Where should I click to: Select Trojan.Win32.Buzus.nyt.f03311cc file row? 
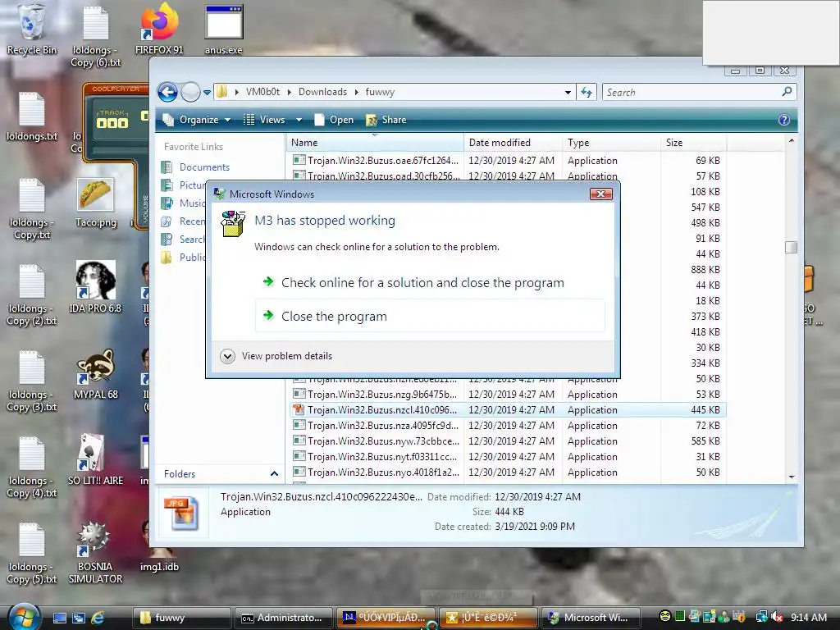[508, 456]
